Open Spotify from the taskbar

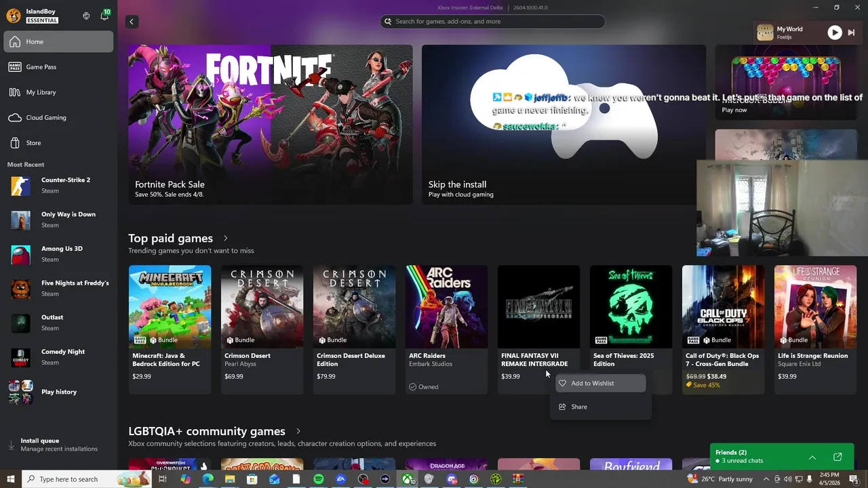pyautogui.click(x=319, y=479)
